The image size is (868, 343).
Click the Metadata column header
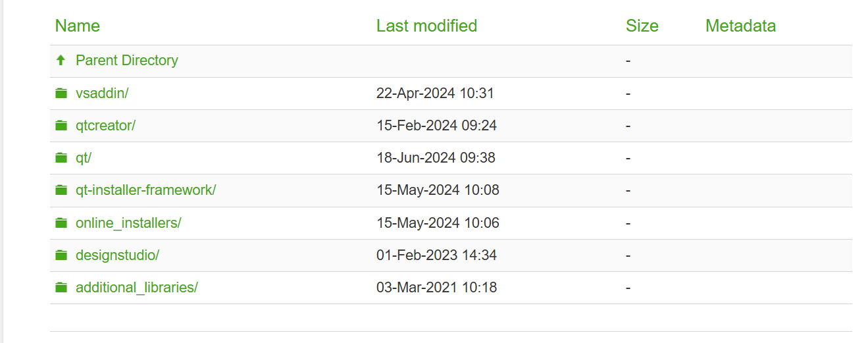[740, 26]
